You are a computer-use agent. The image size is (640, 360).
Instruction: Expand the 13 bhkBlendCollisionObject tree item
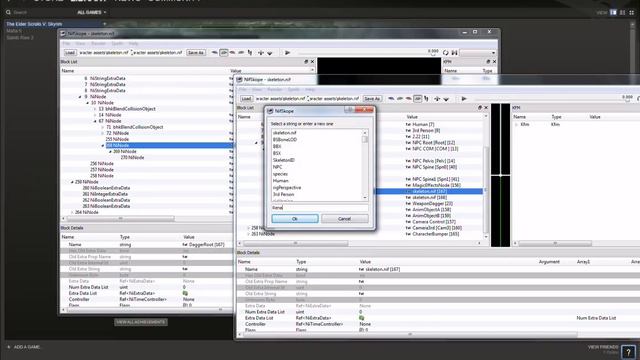click(95, 109)
